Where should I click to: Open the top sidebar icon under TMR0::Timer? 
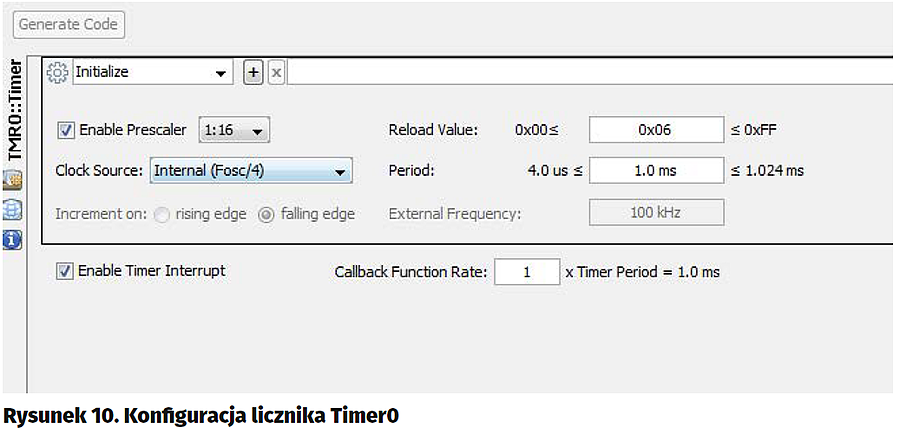(14, 181)
